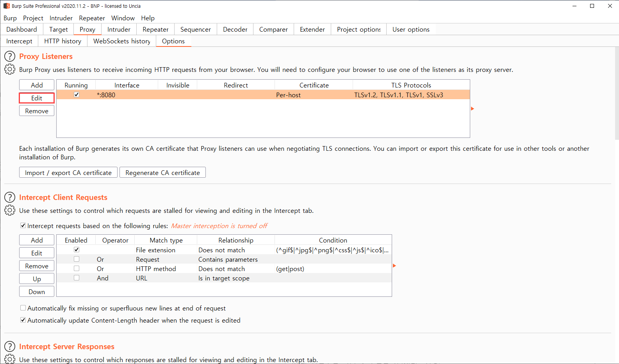
Task: Expand intercept rules table with the orange arrow
Action: click(394, 266)
